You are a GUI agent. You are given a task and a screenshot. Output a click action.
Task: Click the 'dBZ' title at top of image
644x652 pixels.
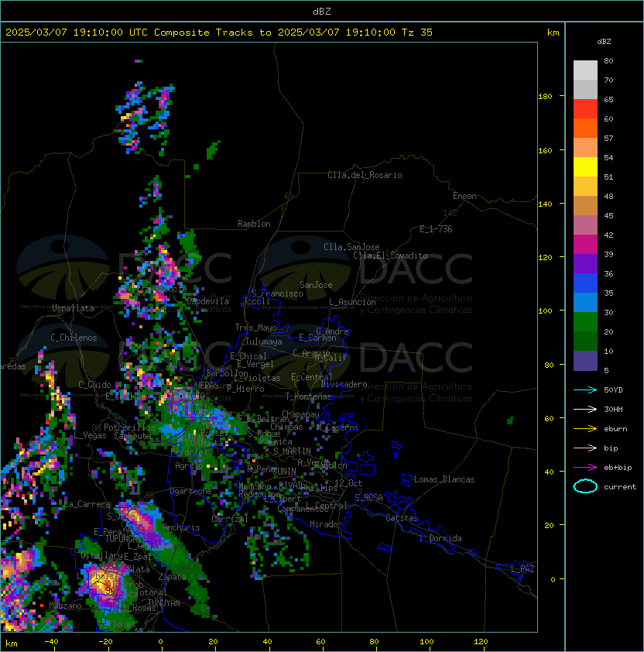[x=322, y=12]
